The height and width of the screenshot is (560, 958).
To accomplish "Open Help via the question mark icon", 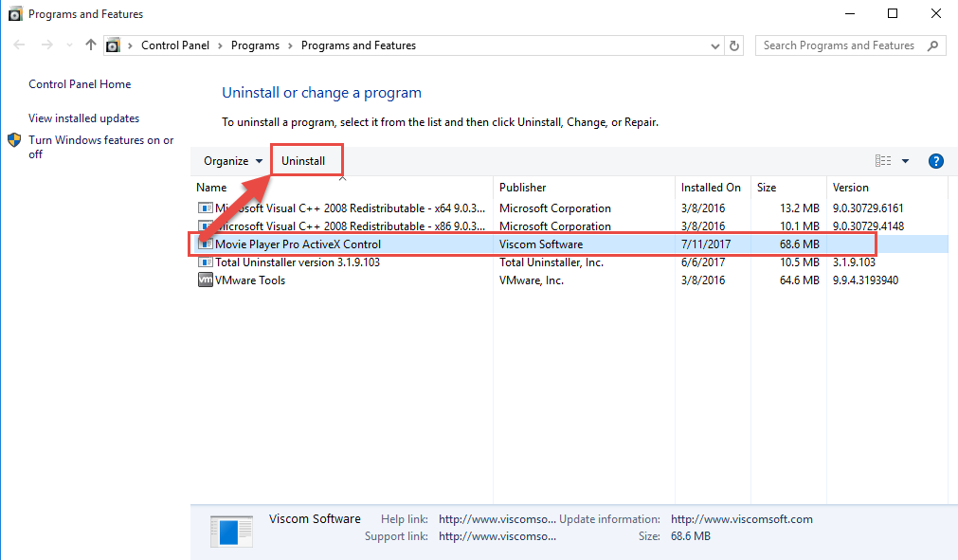I will [x=936, y=160].
